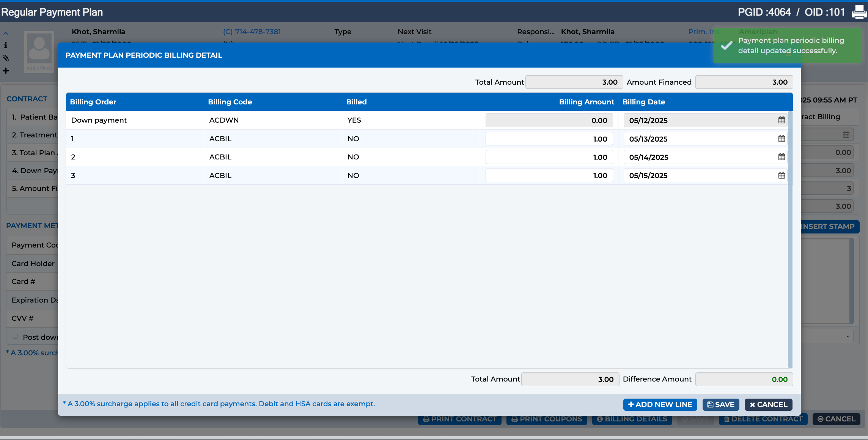Collapse patient header with chevron up arrow
The image size is (868, 440).
point(6,33)
